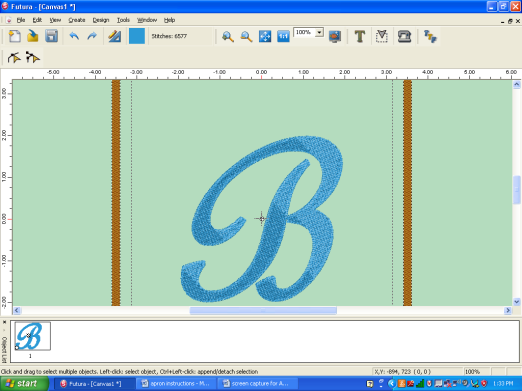Click the Stitches: 6577 count text
The image size is (522, 391).
coord(169,36)
